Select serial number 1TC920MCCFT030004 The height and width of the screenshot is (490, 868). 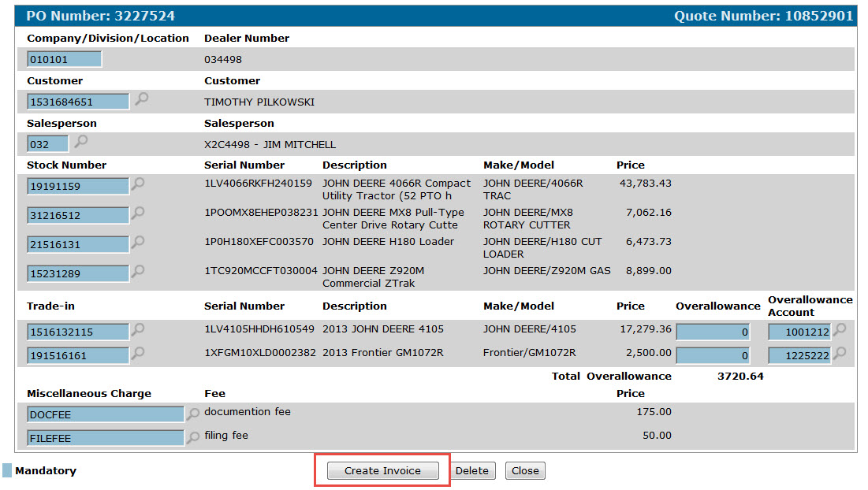click(261, 271)
